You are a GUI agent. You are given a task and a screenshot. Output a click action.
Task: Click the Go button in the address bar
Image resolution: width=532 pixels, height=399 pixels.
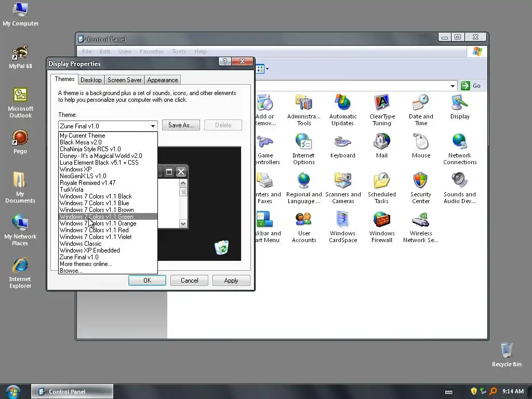(471, 86)
